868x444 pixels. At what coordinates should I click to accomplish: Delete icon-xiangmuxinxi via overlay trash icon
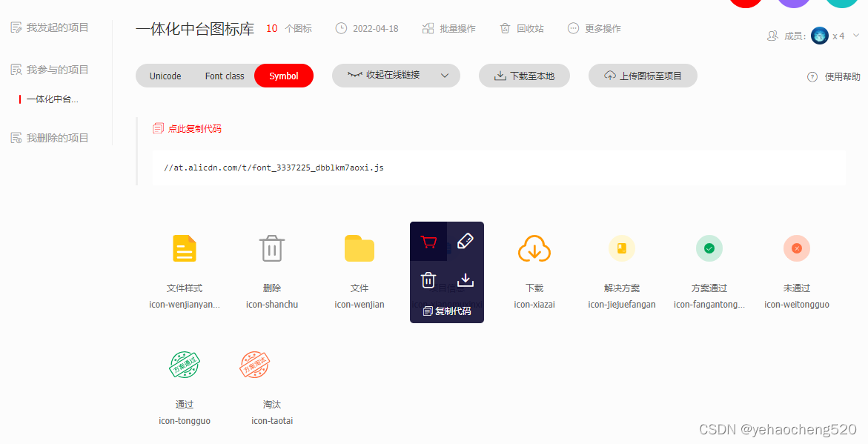tap(428, 279)
